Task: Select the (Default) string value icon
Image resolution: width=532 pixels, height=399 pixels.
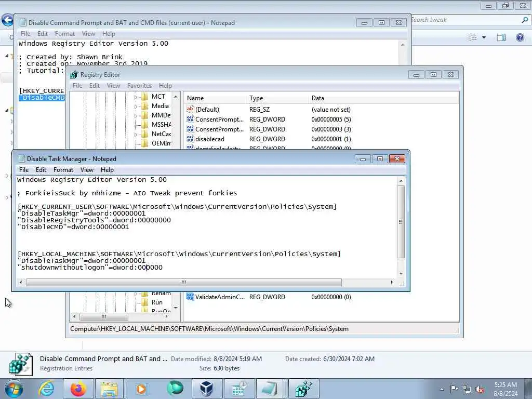Action: click(190, 109)
